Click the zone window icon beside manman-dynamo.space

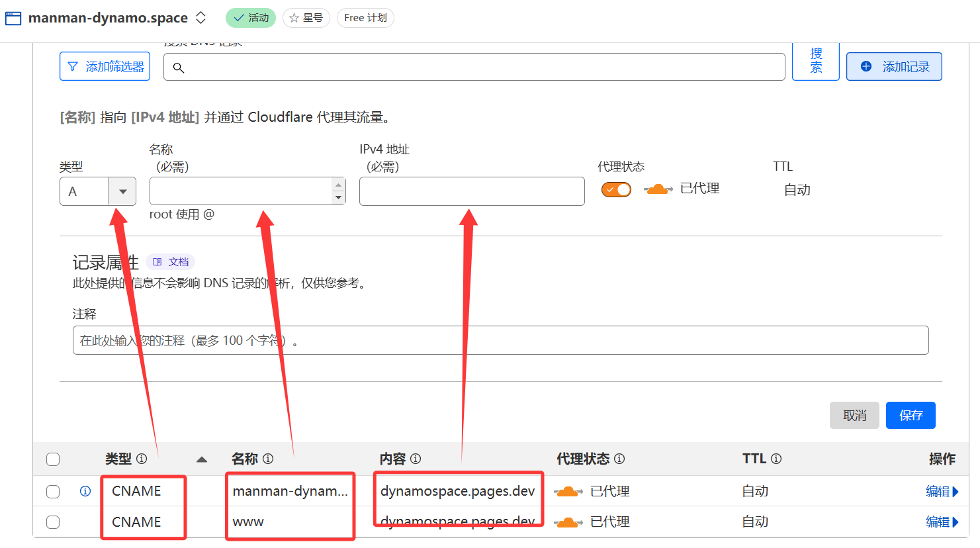coord(13,18)
